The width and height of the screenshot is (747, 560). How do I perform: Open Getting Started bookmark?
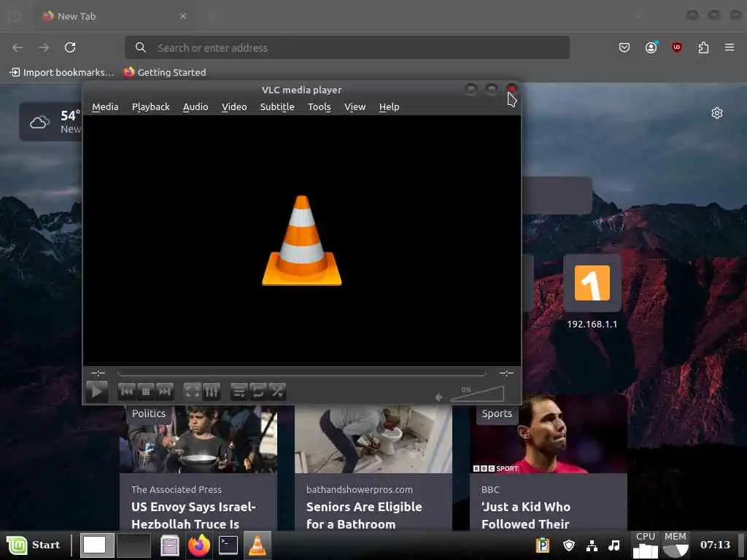(165, 72)
